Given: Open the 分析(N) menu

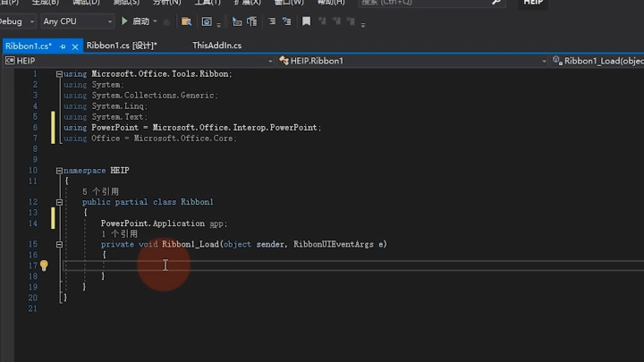Looking at the screenshot, I should coord(166,3).
